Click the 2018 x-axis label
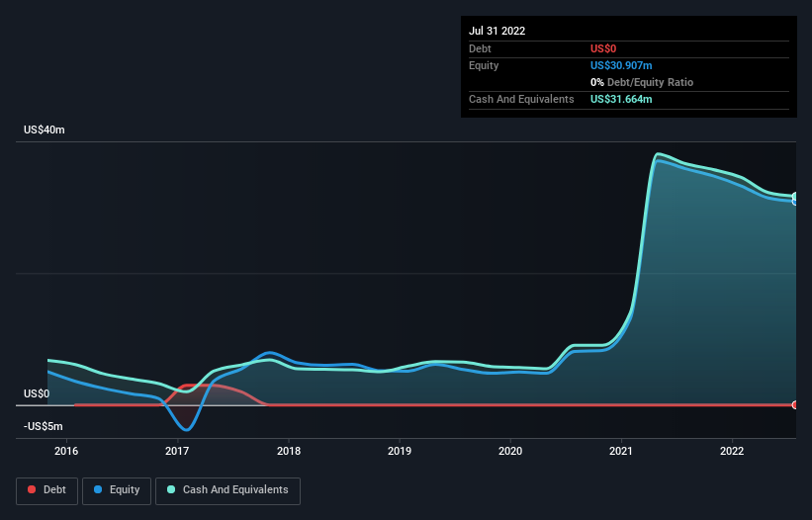The image size is (812, 520). pos(289,451)
